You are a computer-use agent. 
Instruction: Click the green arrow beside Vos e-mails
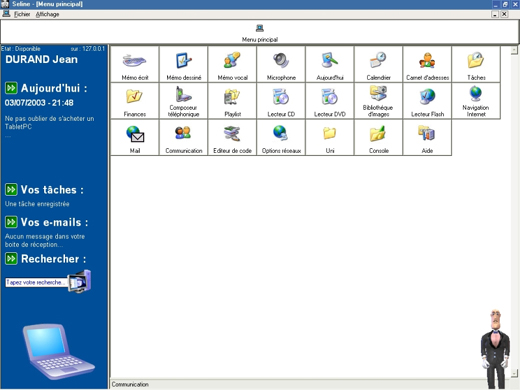coord(11,222)
